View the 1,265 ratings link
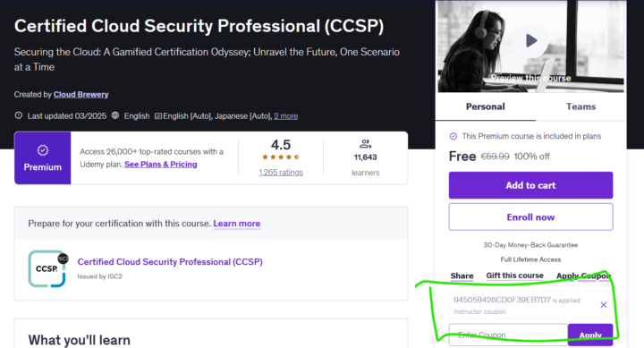Image resolution: width=644 pixels, height=348 pixels. coord(281,173)
